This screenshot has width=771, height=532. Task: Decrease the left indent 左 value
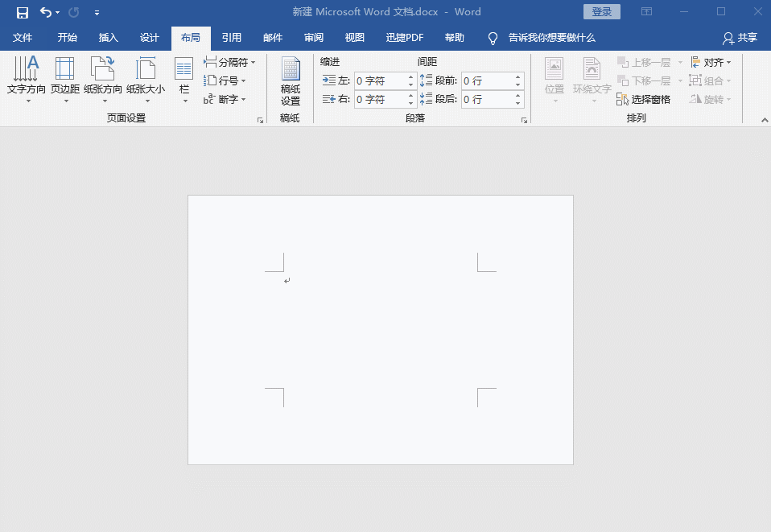[411, 85]
